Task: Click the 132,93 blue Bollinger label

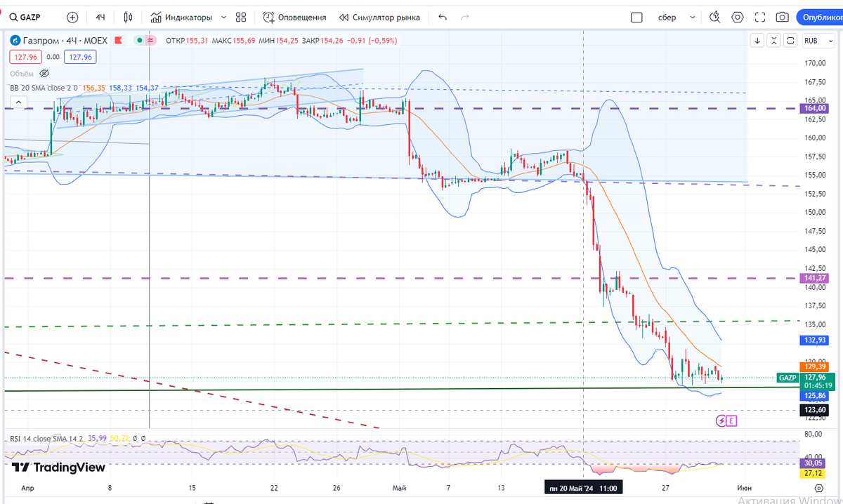Action: [x=816, y=340]
